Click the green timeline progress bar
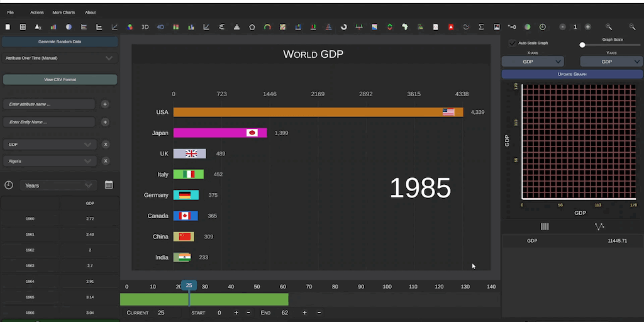The height and width of the screenshot is (322, 644). click(x=204, y=299)
